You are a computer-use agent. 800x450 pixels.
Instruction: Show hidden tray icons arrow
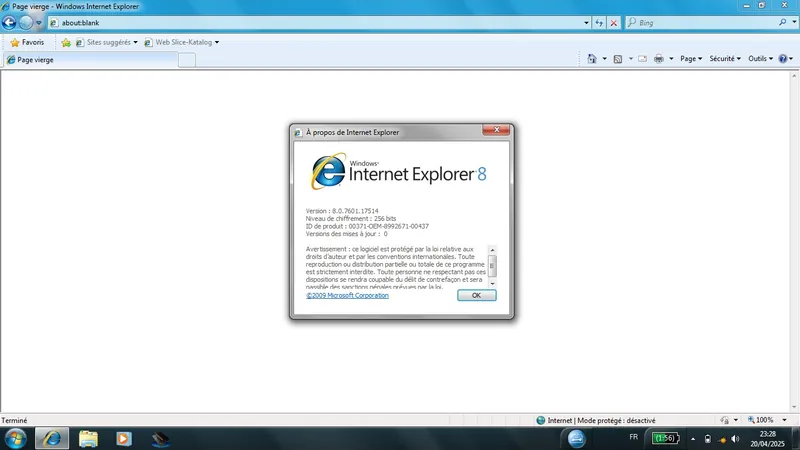[693, 439]
